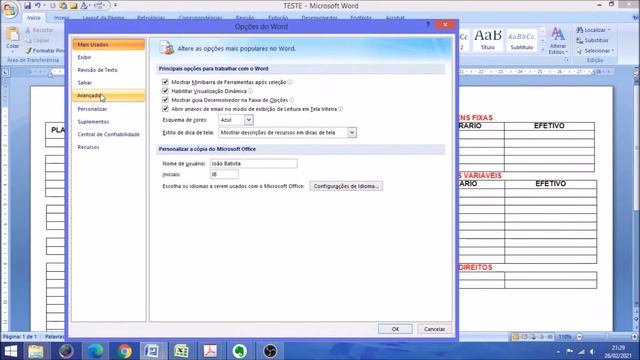640x360 pixels.
Task: Select Revisão de Texto in options sidebar
Action: [x=109, y=70]
